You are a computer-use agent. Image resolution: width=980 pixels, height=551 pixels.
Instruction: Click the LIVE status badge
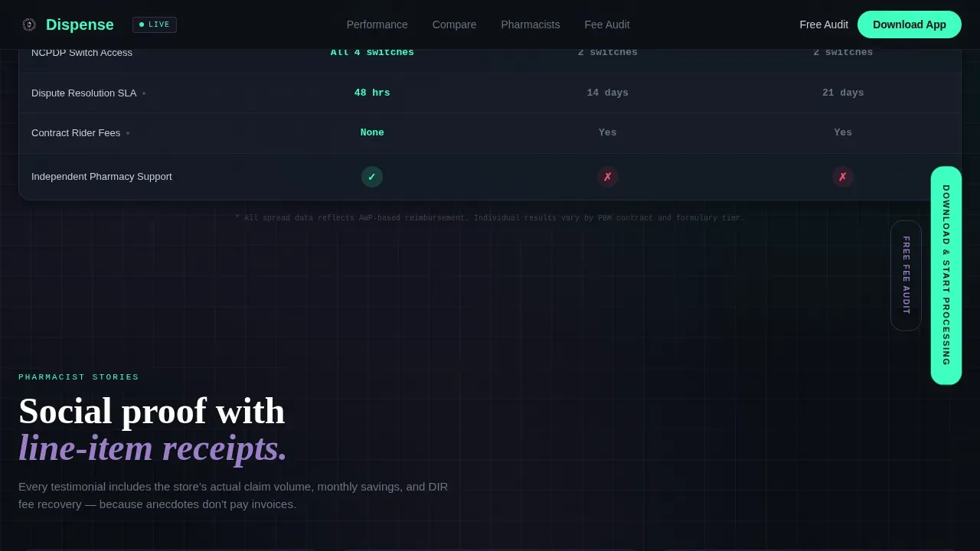click(155, 24)
